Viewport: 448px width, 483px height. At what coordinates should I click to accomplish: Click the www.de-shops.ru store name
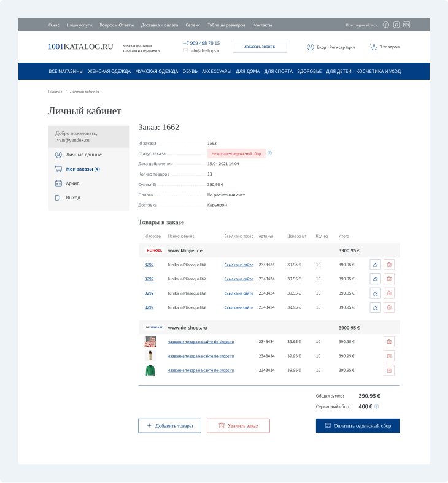click(x=187, y=328)
